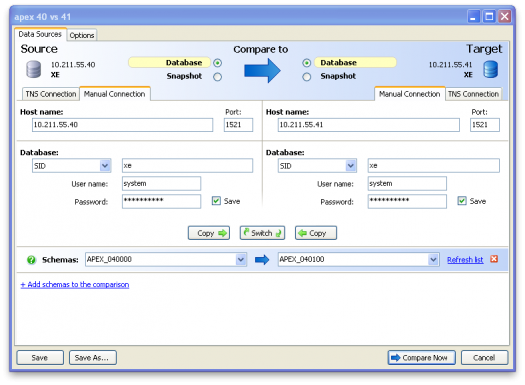Click the target Password field

[407, 202]
